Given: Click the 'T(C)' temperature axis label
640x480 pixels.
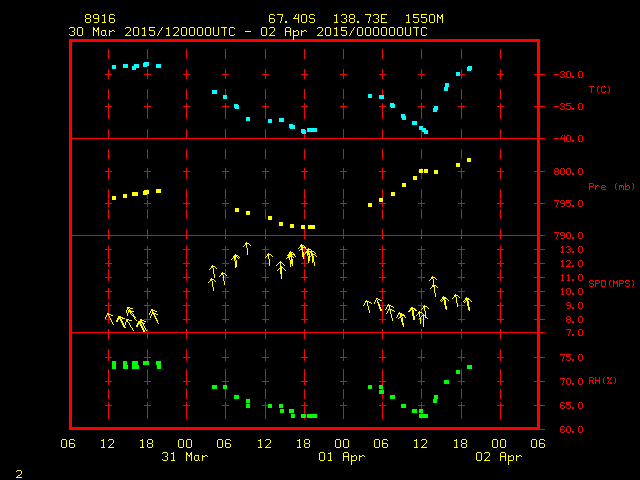Looking at the screenshot, I should (600, 89).
